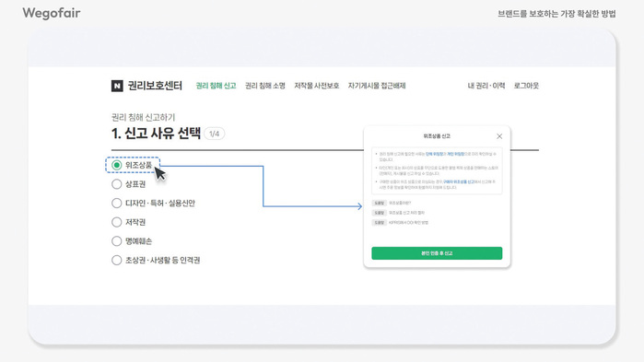Select the 저작권 radio option
This screenshot has height=362, width=644.
117,222
